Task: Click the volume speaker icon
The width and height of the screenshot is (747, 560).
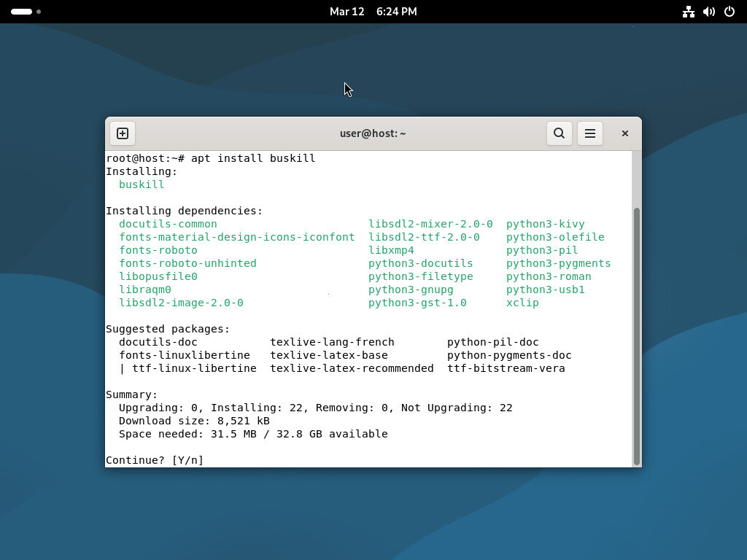Action: [708, 12]
